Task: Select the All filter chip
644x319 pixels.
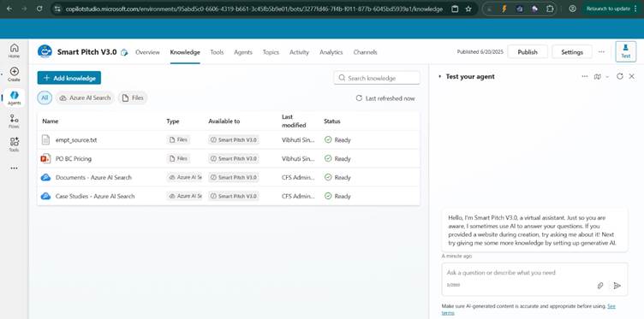Action: click(x=45, y=98)
